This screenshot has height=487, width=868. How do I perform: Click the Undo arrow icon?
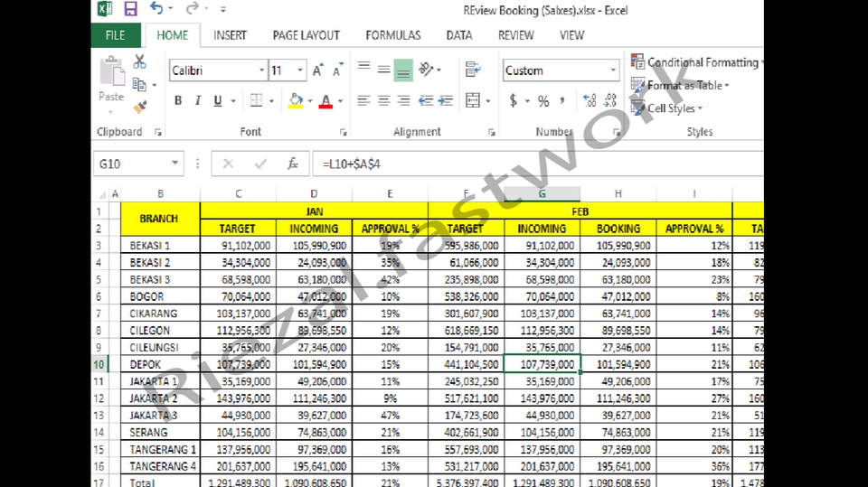point(156,8)
